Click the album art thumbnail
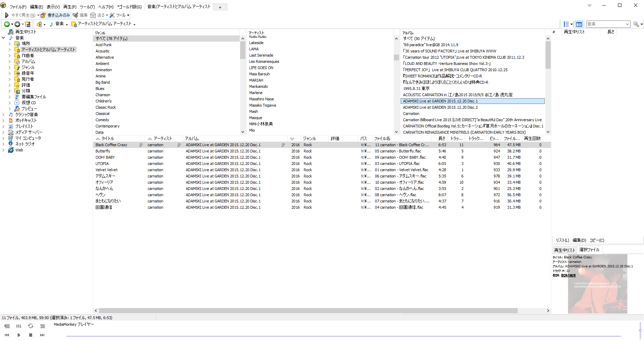The image size is (644, 341). point(598,284)
